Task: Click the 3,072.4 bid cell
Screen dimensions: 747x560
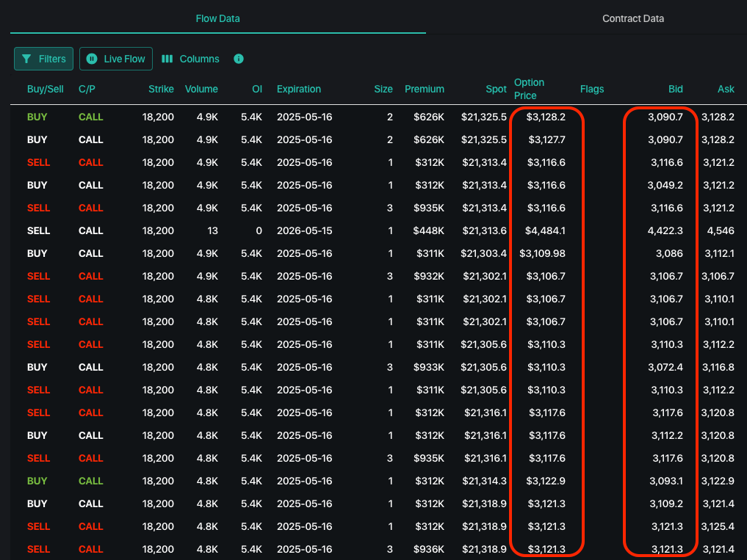Action: tap(665, 368)
